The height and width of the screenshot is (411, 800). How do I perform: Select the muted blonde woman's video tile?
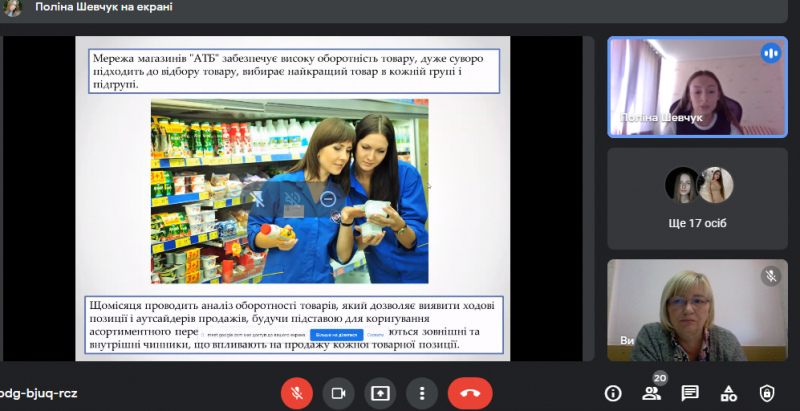(697, 310)
